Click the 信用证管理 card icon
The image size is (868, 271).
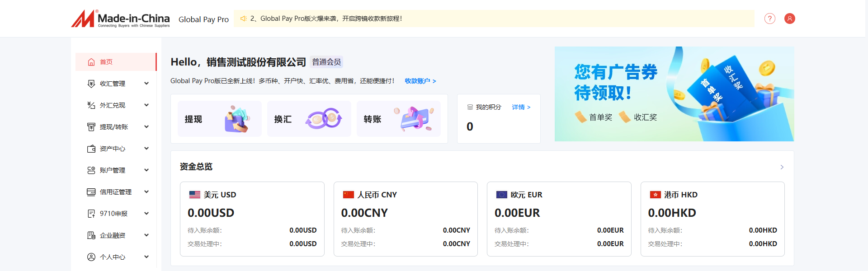click(x=91, y=192)
